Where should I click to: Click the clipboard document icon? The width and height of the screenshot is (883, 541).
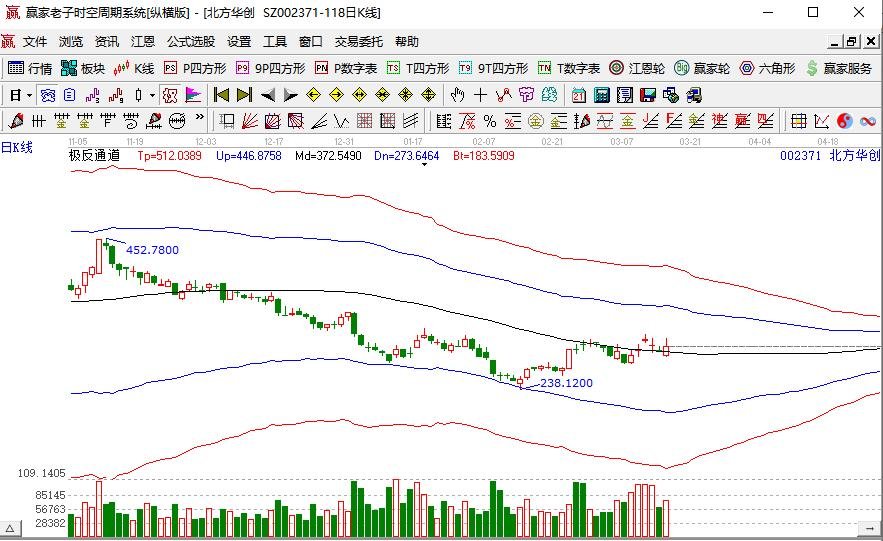(x=69, y=95)
